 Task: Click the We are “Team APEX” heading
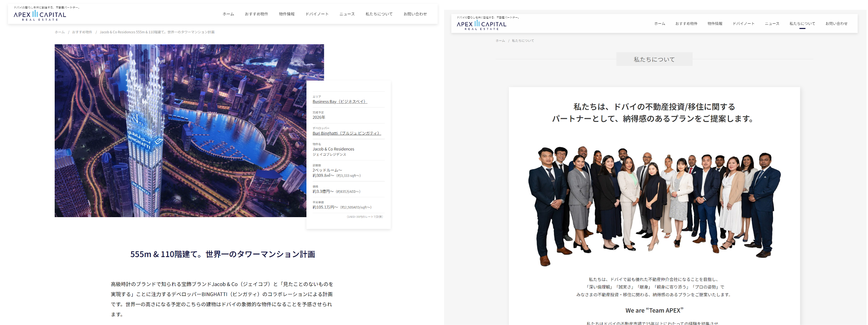(x=654, y=311)
